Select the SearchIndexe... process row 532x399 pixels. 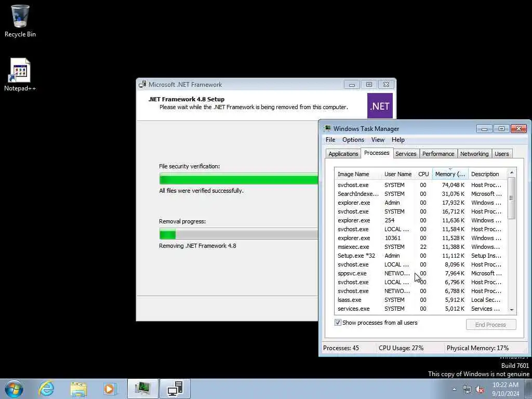[x=420, y=194]
